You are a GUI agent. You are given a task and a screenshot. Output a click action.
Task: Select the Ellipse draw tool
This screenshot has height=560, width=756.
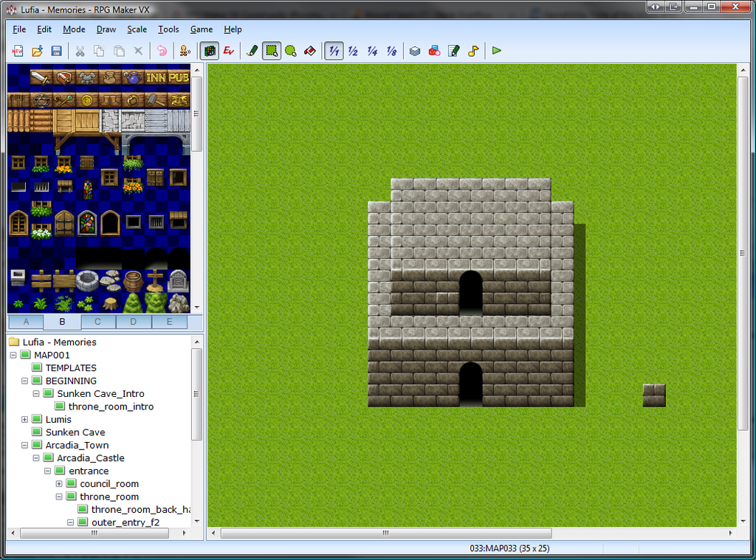[x=291, y=51]
